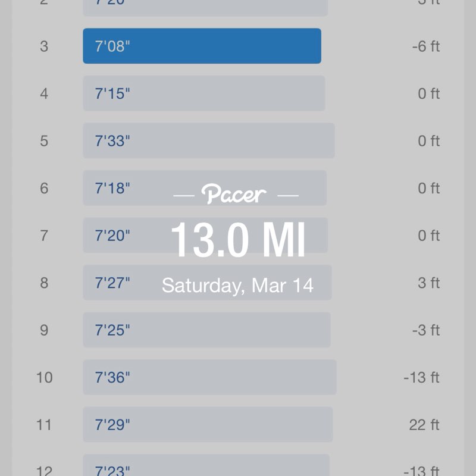Screen dimensions: 476x476
Task: Choose the mile 7 pace bar
Action: tap(131, 236)
